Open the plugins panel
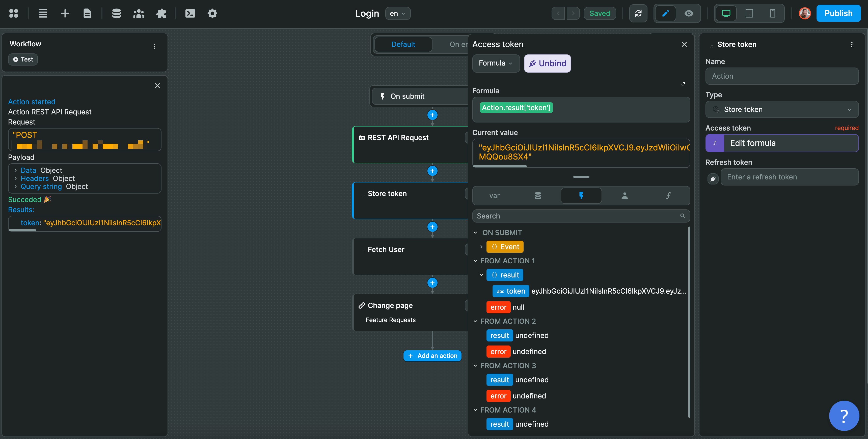The height and width of the screenshot is (439, 868). (161, 13)
